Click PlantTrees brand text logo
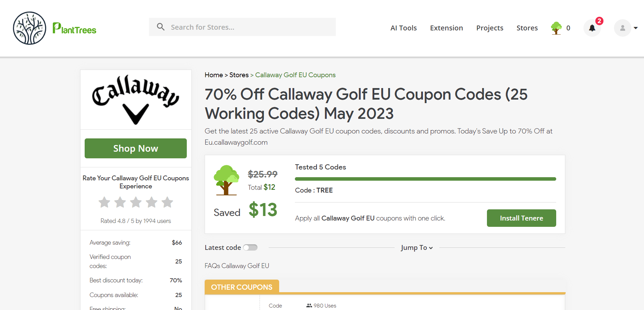The height and width of the screenshot is (310, 644). 74,28
